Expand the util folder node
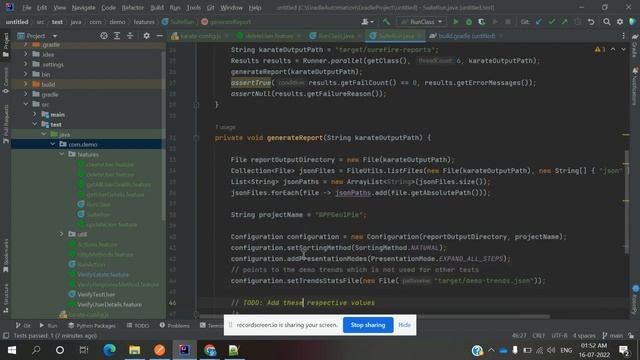640x360 pixels. pyautogui.click(x=62, y=234)
